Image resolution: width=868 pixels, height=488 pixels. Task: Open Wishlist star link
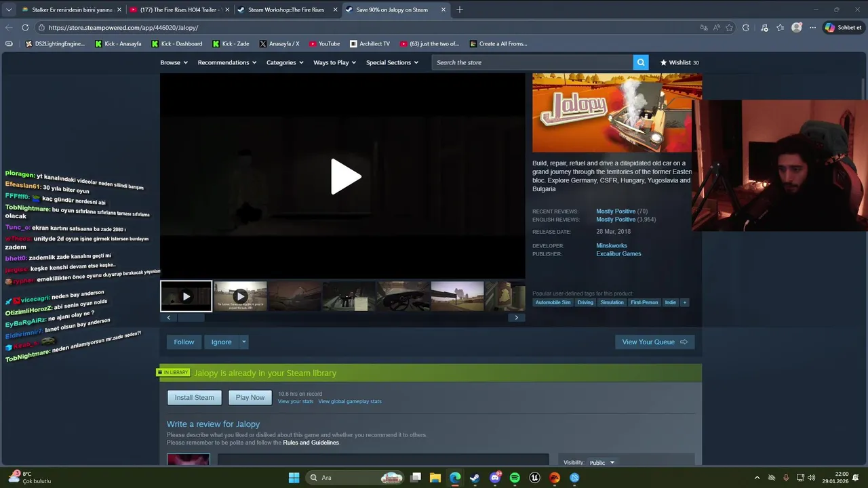[x=679, y=62]
